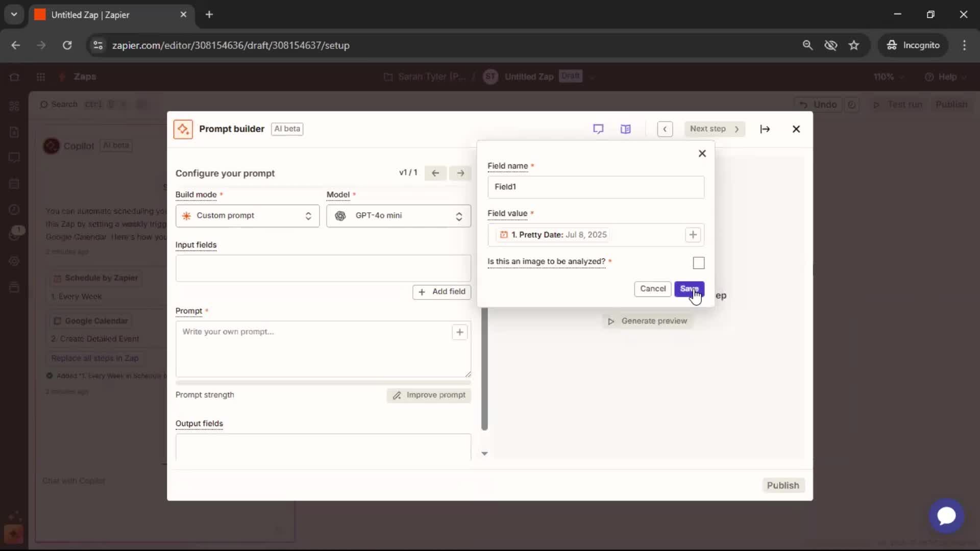Click the Untitled Zap browser tab

click(x=111, y=15)
